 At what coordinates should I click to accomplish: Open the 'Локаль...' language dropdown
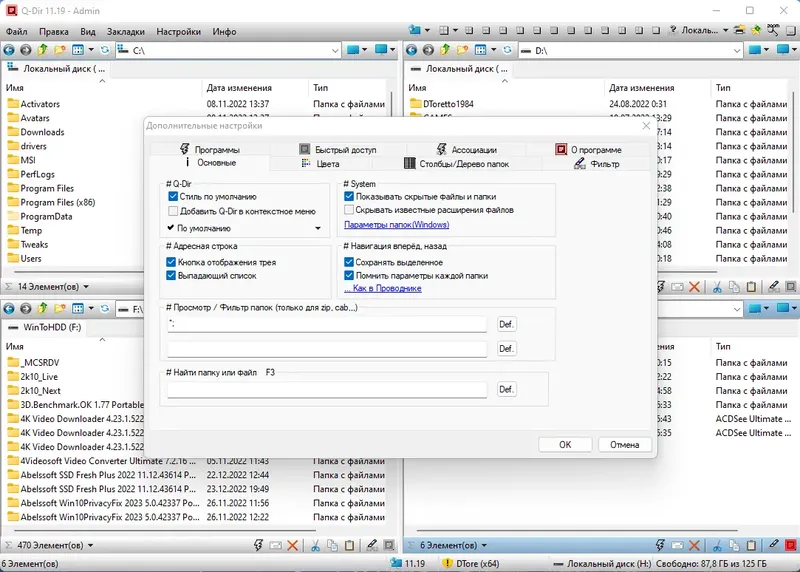click(725, 30)
